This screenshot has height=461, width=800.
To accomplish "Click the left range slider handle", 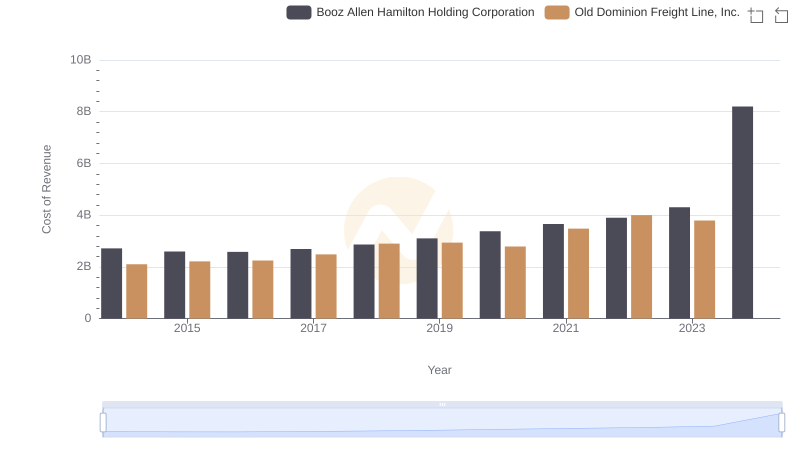I will point(103,423).
